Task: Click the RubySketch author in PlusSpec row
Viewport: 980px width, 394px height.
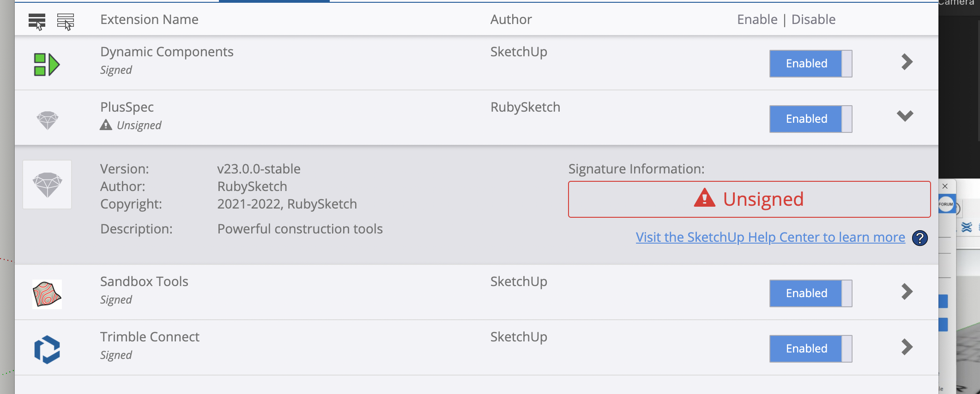Action: [525, 107]
